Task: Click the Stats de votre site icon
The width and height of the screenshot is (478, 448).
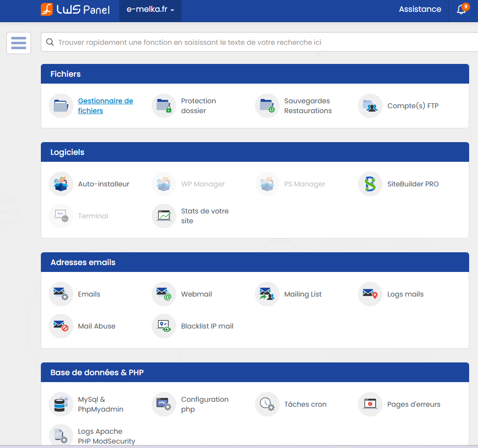Action: click(x=164, y=216)
